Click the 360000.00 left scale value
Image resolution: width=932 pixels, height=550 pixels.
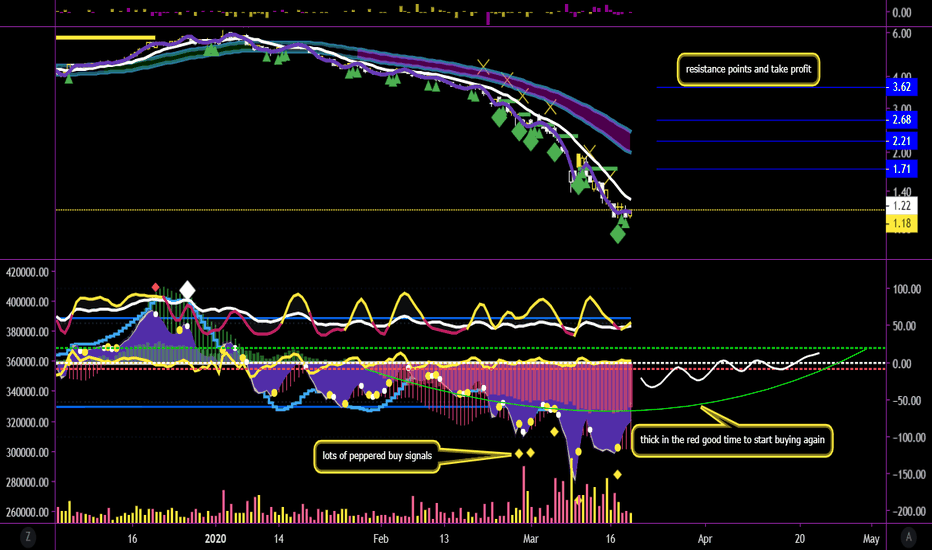[x=27, y=362]
